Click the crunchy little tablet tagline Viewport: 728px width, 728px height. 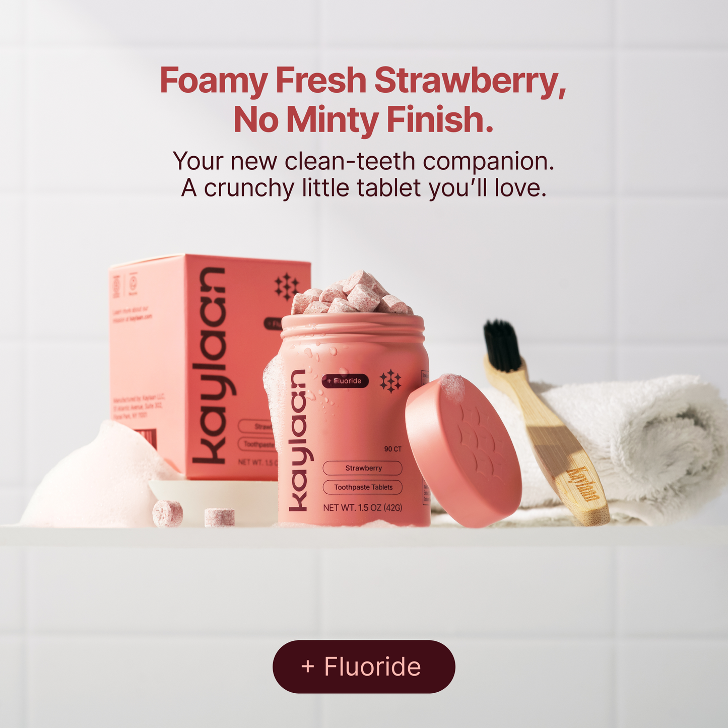tap(363, 188)
